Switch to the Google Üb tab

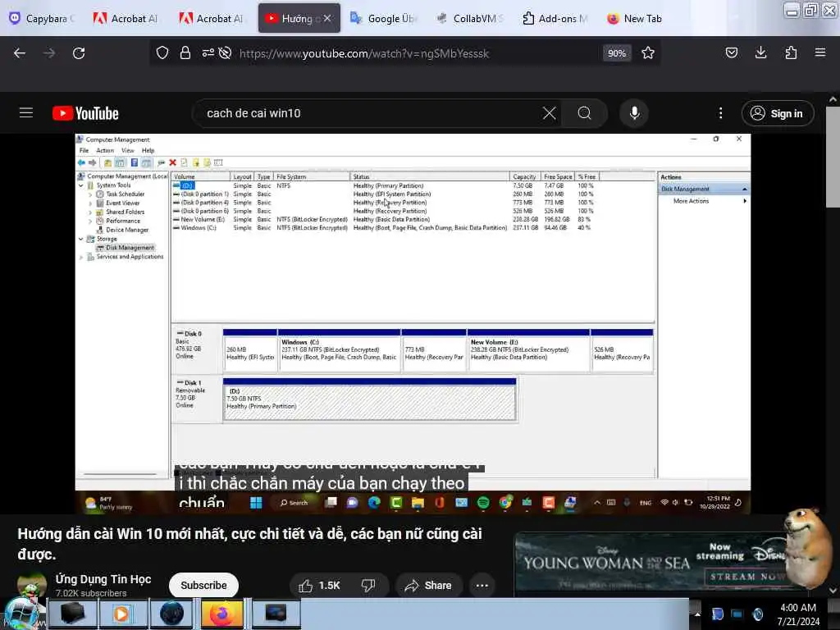tap(384, 18)
